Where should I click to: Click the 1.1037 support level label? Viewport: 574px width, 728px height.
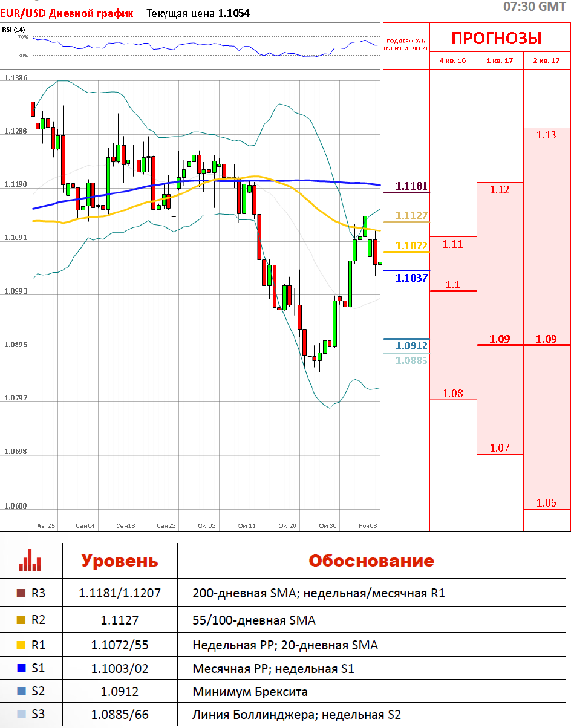point(411,278)
